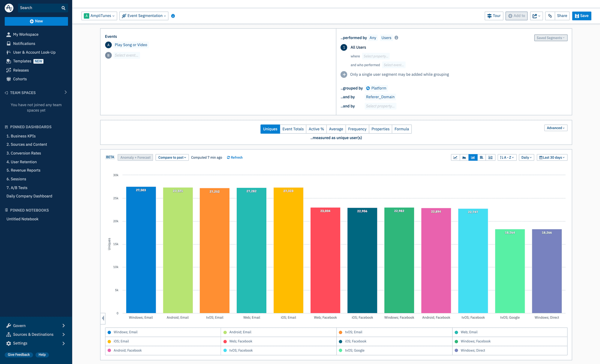Select the stacked bar chart icon

490,158
